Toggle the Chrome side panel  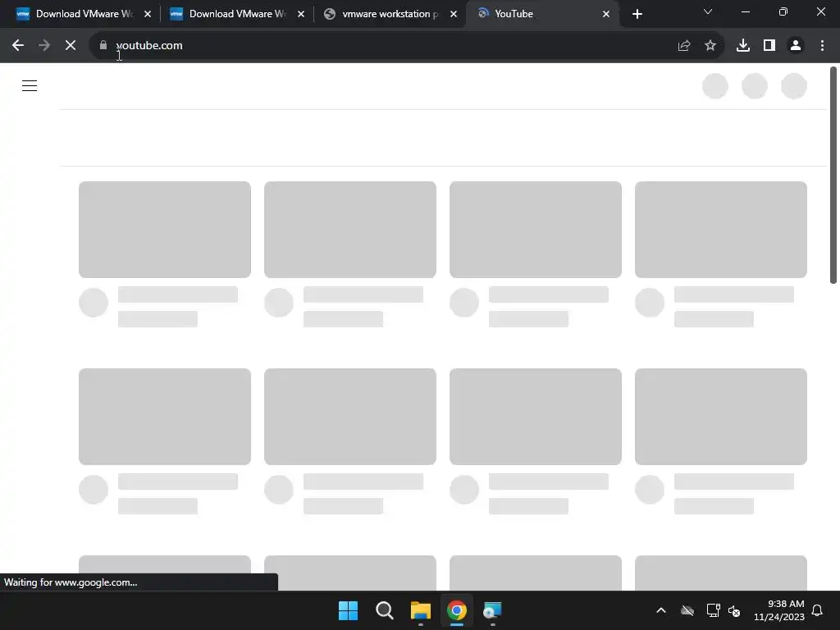(769, 46)
